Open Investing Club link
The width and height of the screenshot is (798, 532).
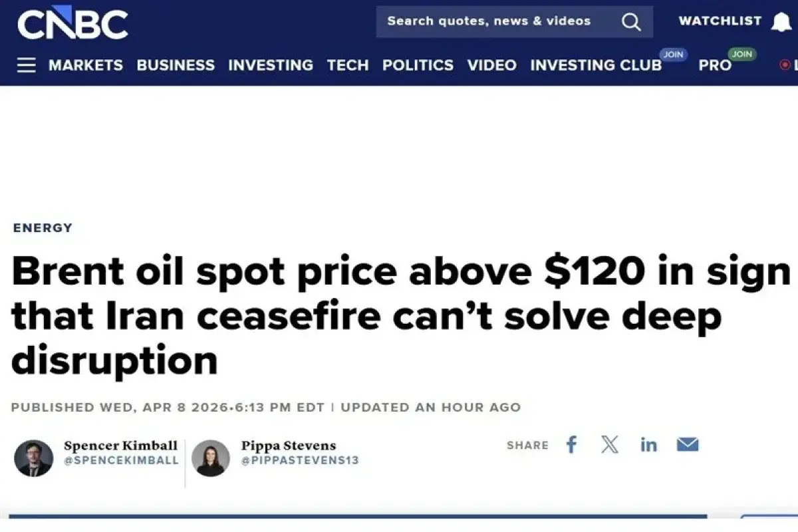pyautogui.click(x=596, y=65)
